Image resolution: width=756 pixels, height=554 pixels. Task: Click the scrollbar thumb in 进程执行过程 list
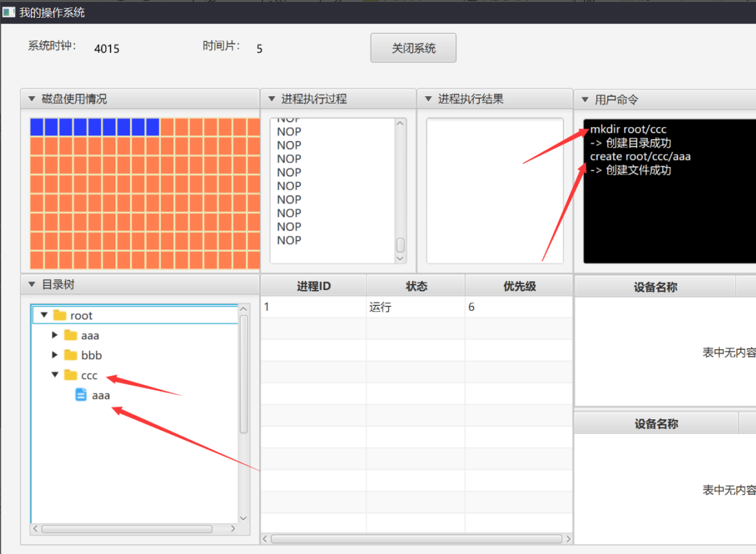click(400, 245)
